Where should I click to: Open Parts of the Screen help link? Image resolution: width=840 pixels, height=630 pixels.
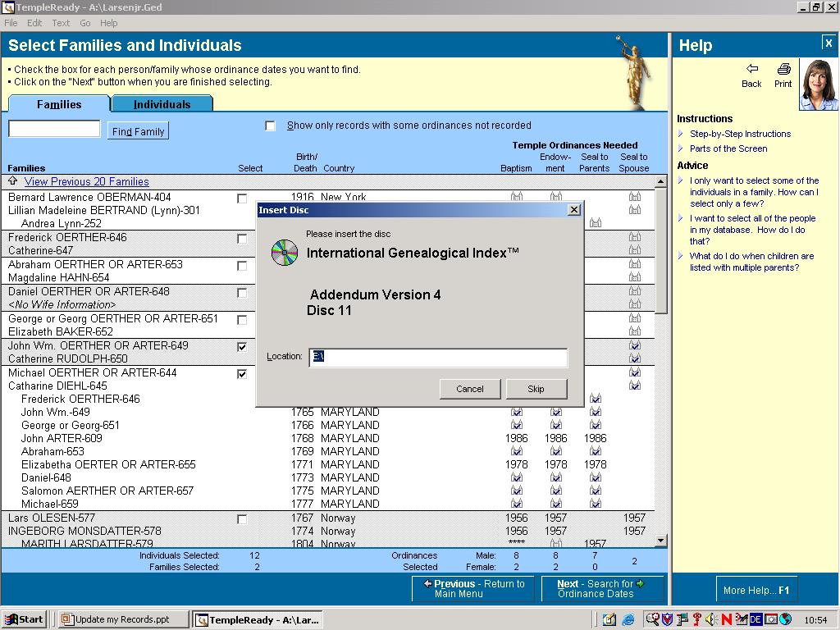[x=728, y=148]
